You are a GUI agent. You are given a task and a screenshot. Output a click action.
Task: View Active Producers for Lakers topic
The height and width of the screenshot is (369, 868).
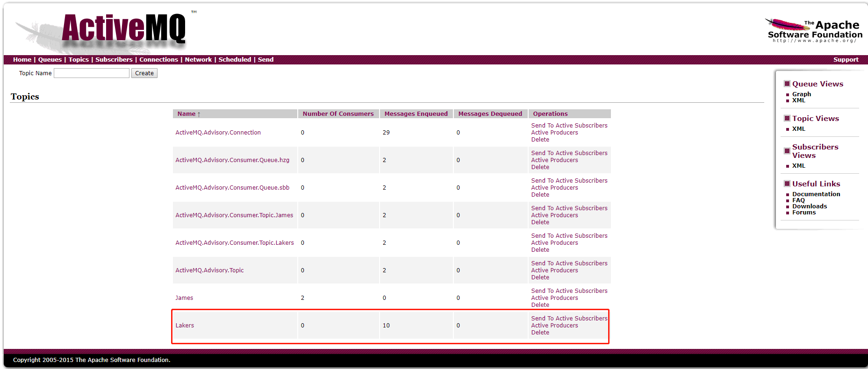point(554,326)
